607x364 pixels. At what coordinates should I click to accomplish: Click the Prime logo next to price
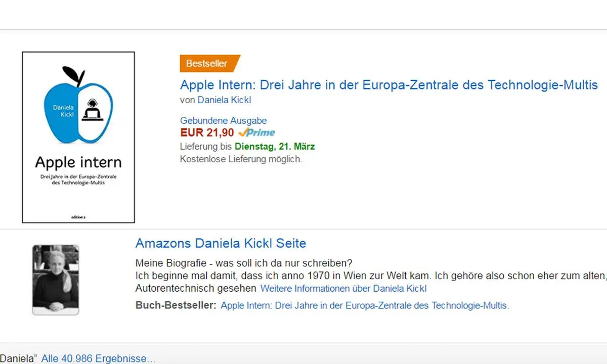(x=256, y=133)
